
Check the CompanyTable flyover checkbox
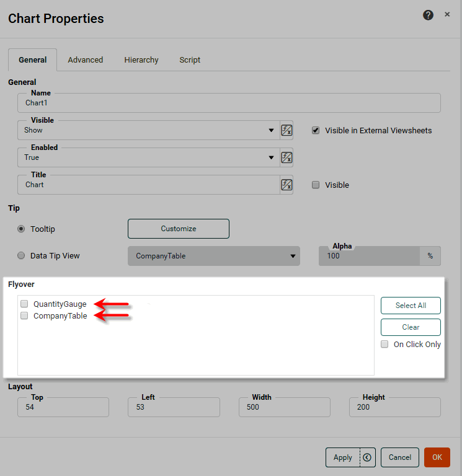tap(24, 315)
